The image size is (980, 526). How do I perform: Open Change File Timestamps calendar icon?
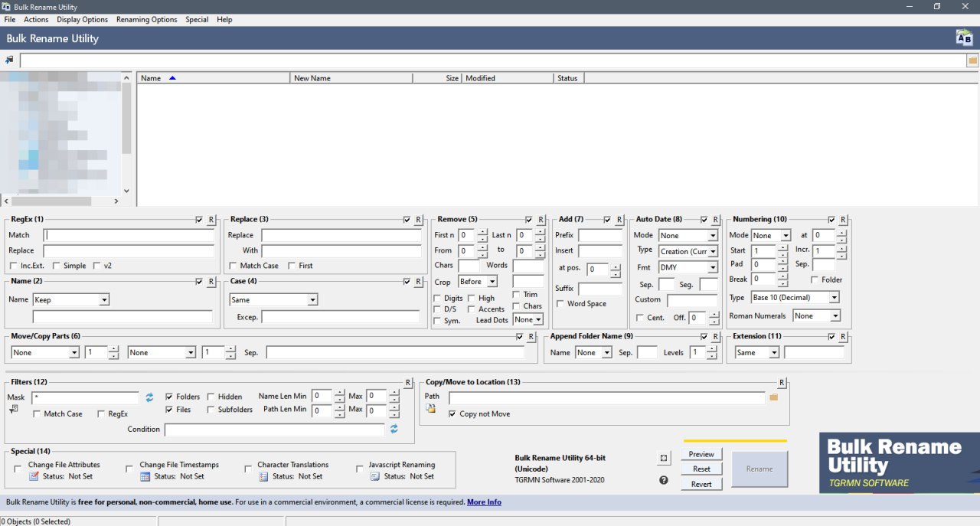(145, 476)
